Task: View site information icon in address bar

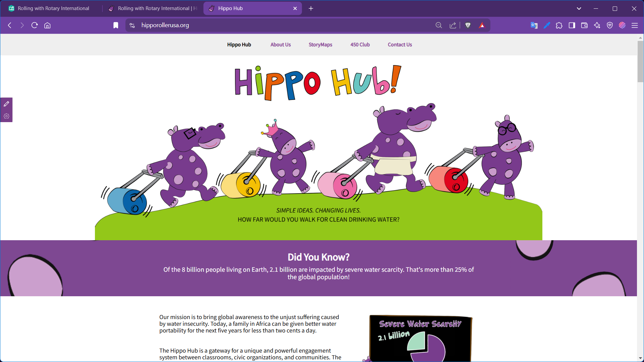Action: click(x=132, y=25)
